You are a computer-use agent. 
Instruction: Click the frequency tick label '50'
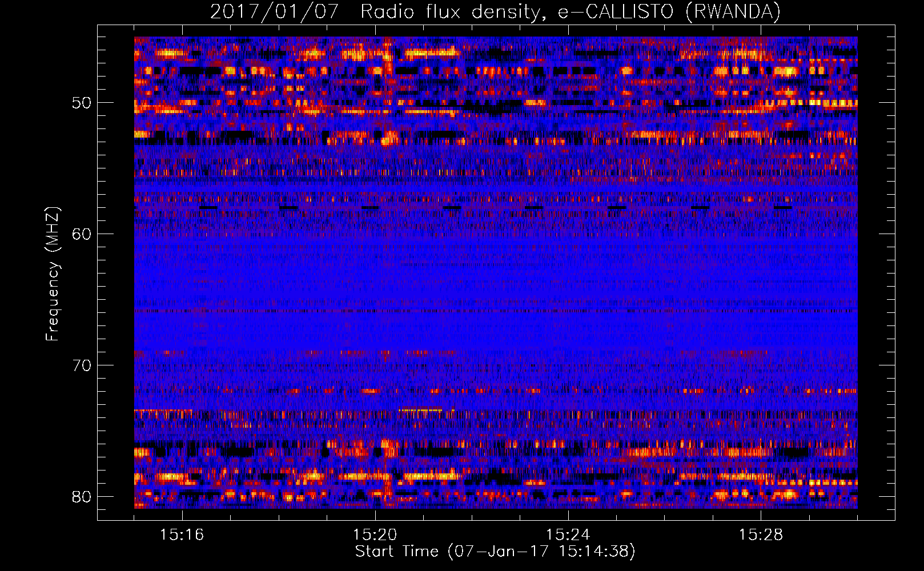(82, 103)
